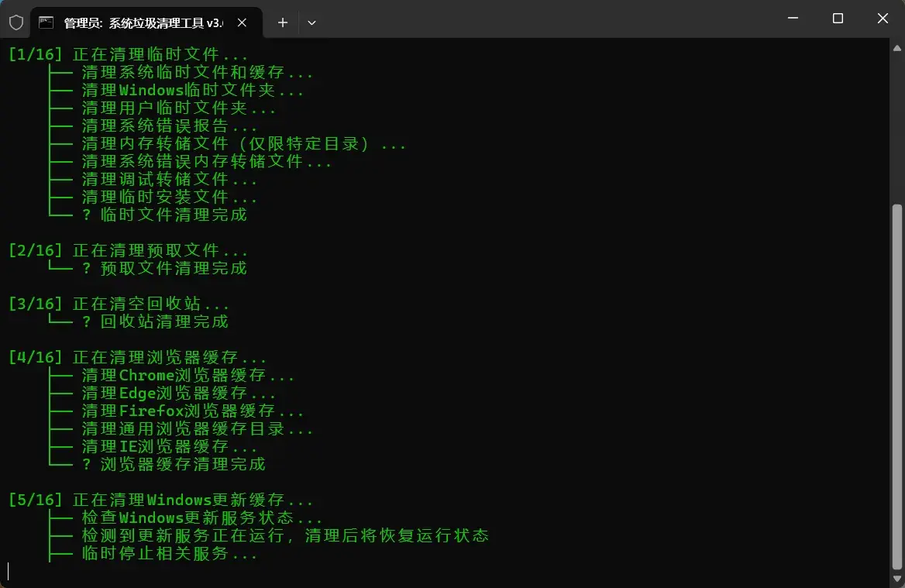Click the admin shield icon in the title bar
905x588 pixels.
pos(15,22)
